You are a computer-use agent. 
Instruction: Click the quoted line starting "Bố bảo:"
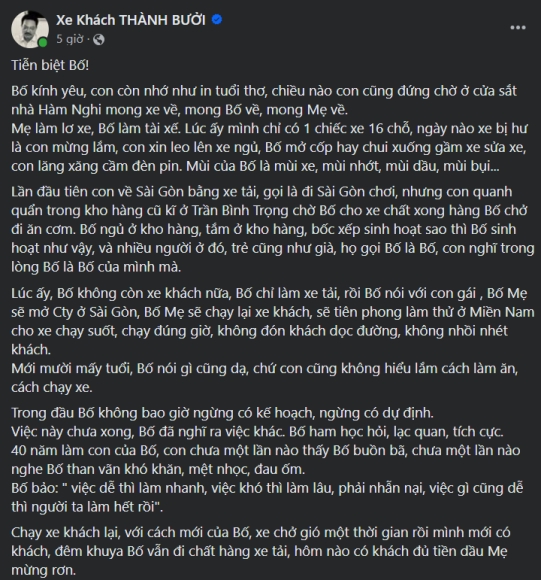[267, 489]
